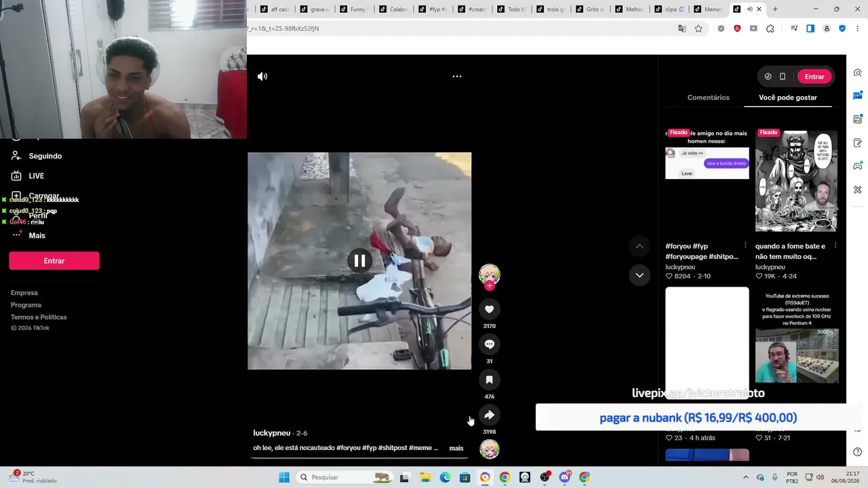Open the media controls toolbar icon

click(x=794, y=28)
